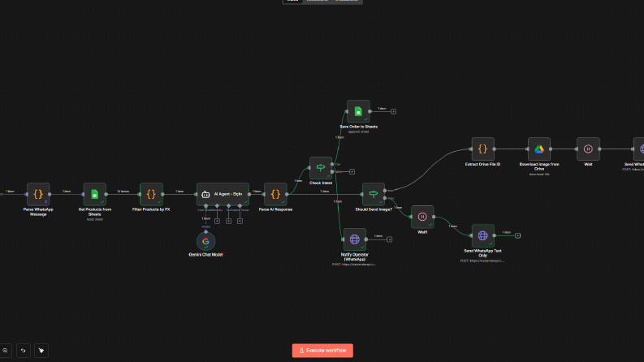Viewport: 644px width, 362px height.
Task: Open the Notify Operator (WhatsApp) HTTP node
Action: 354,239
